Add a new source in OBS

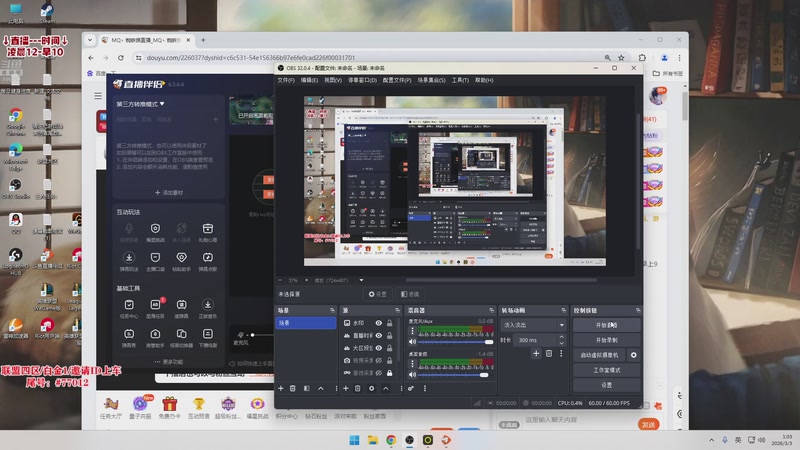pos(345,388)
